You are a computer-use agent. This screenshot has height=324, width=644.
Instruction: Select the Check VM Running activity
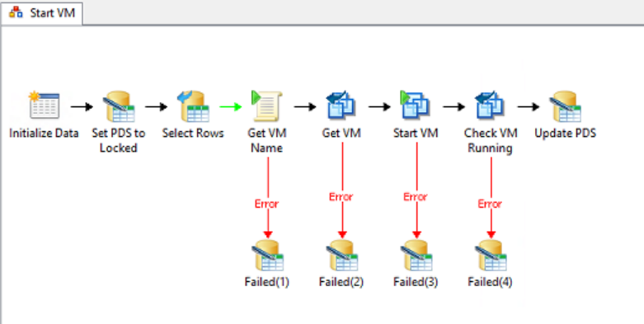(490, 105)
